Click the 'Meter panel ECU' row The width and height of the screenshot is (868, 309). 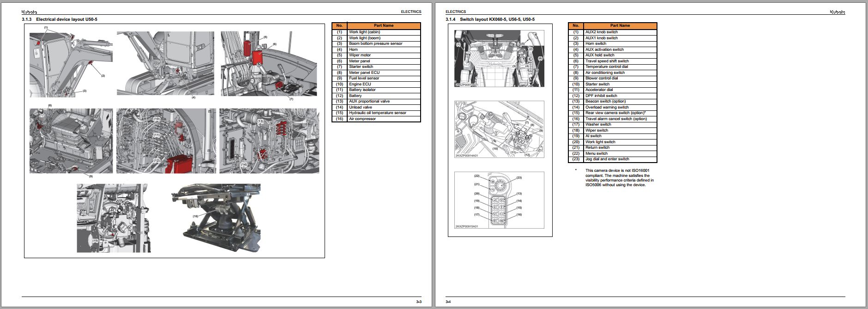[x=376, y=73]
